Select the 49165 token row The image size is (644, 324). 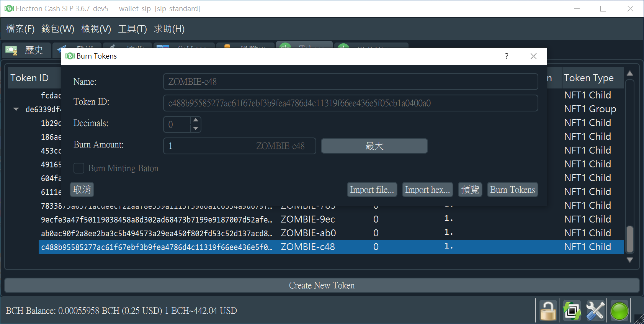tap(51, 164)
